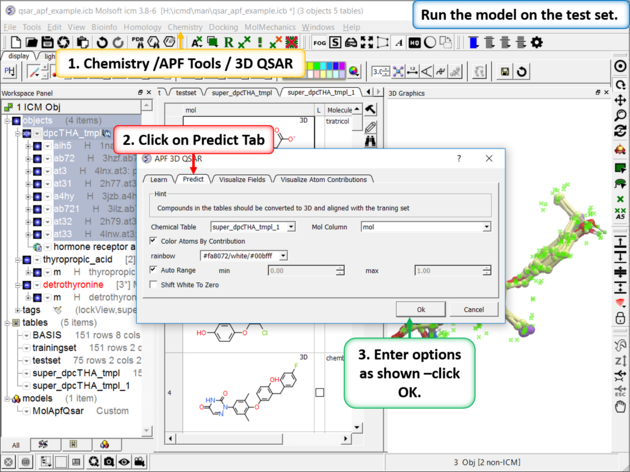Click the FOG toggle icon in toolbar

click(319, 43)
